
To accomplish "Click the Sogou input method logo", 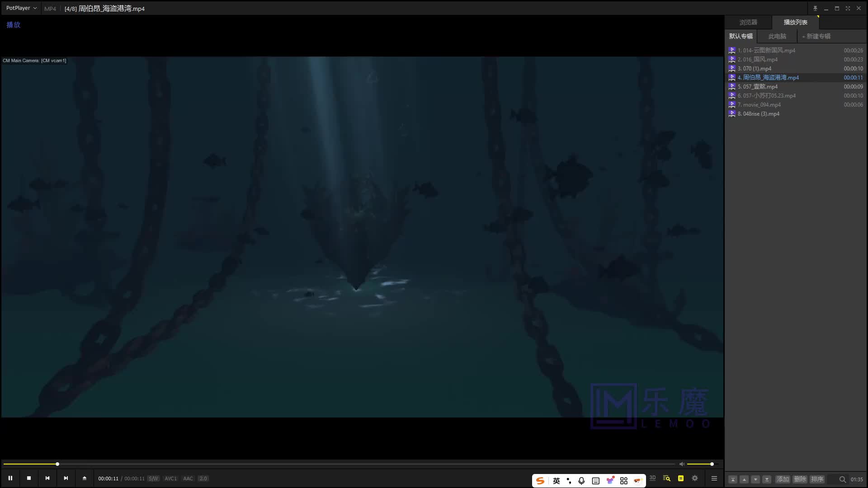I will [540, 481].
